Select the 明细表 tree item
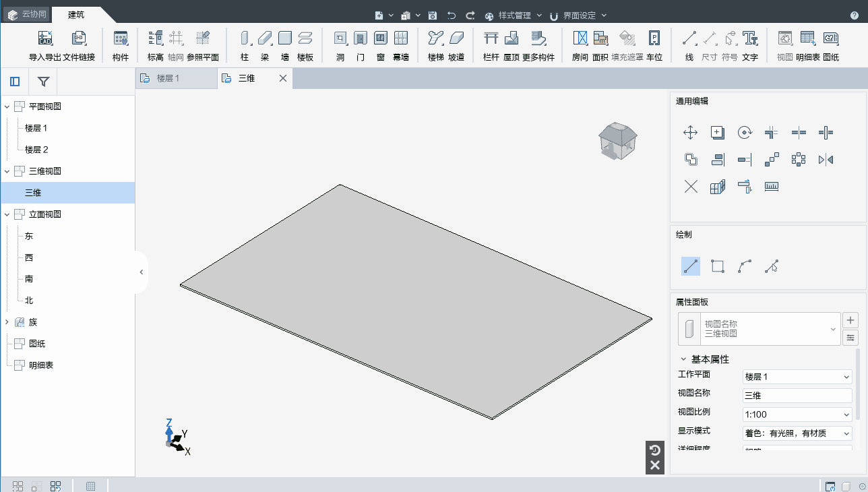This screenshot has height=492, width=868. coord(41,365)
